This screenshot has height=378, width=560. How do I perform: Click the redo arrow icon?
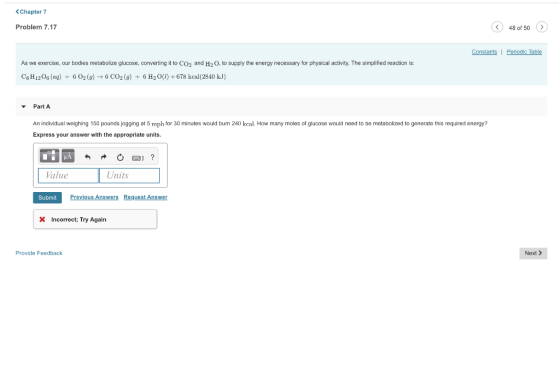tap(104, 157)
